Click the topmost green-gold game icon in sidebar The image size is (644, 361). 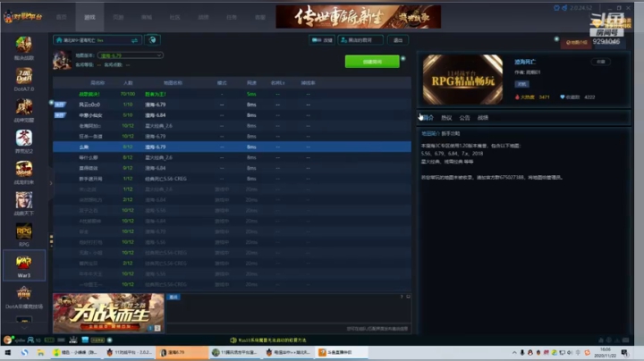coord(24,45)
